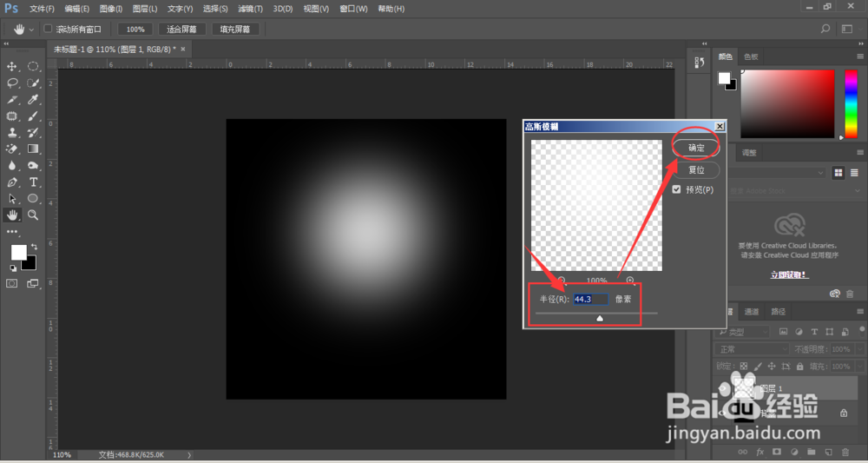
Task: Toggle Quick Mask mode
Action: 11,283
